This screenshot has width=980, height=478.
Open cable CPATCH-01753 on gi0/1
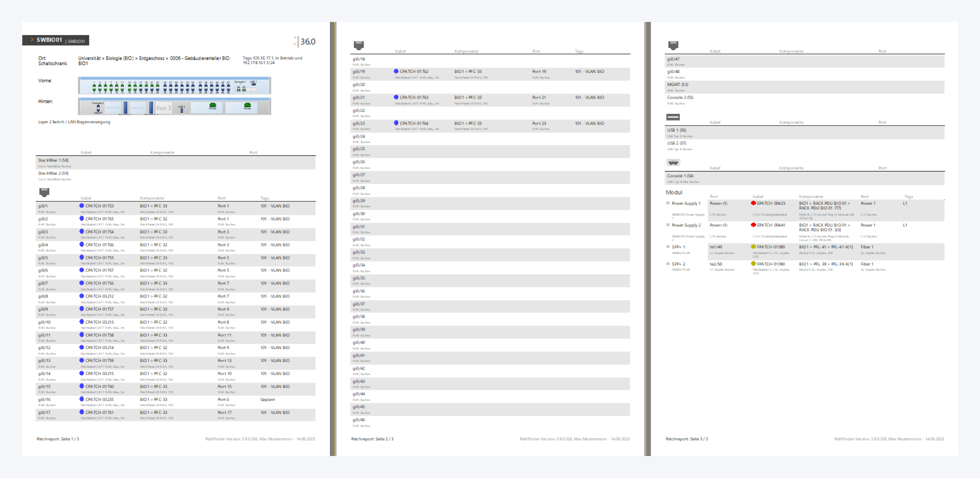coord(99,206)
